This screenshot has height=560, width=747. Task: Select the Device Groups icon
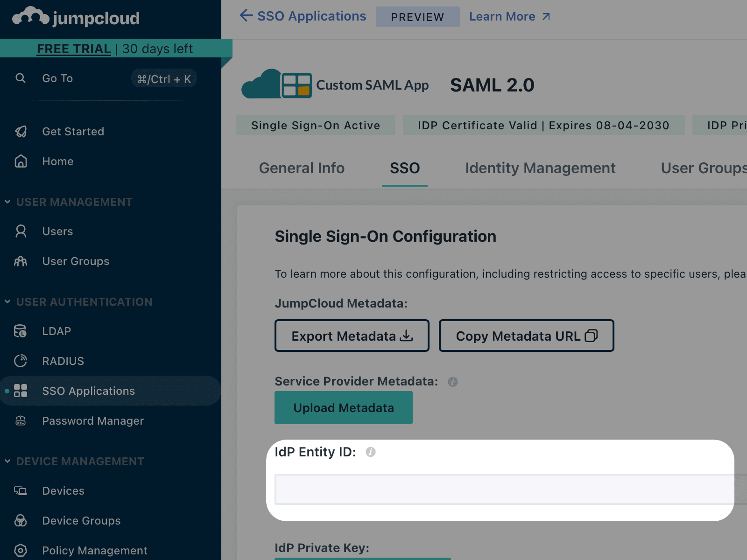[21, 521]
